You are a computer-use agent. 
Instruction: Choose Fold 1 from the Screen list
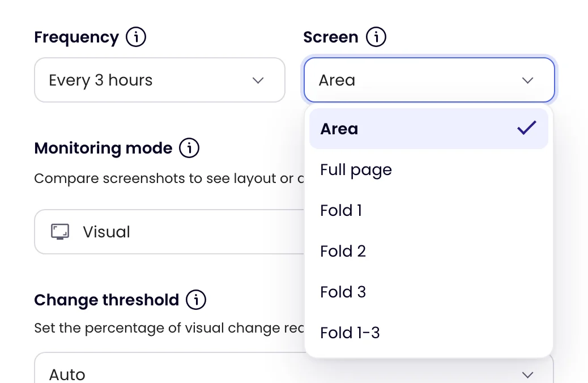(x=429, y=210)
